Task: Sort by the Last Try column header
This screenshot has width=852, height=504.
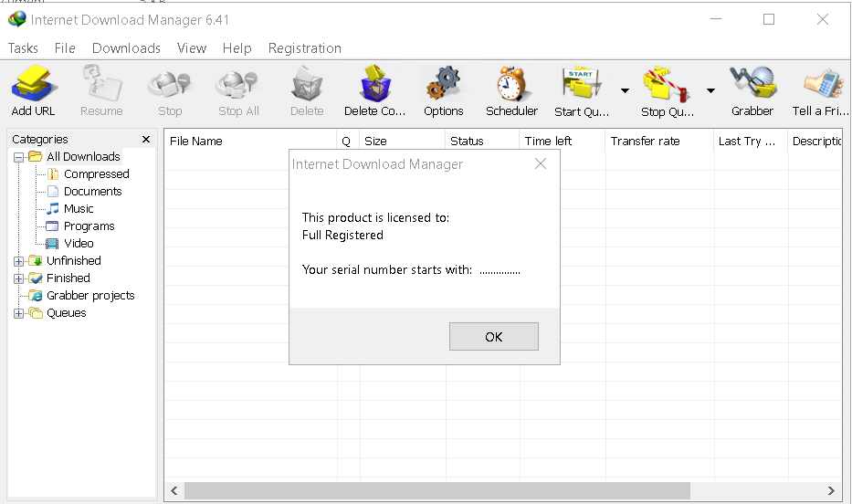Action: point(751,142)
